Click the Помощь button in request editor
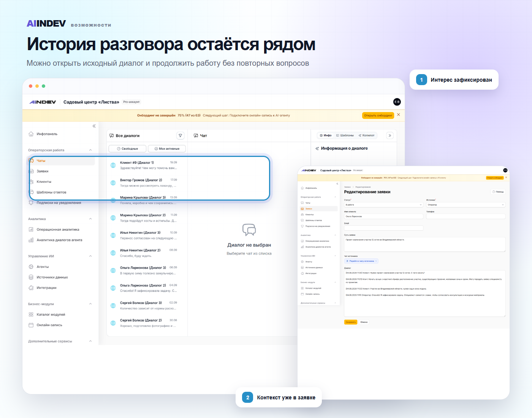Viewport: 532px width, 418px height. click(x=498, y=192)
